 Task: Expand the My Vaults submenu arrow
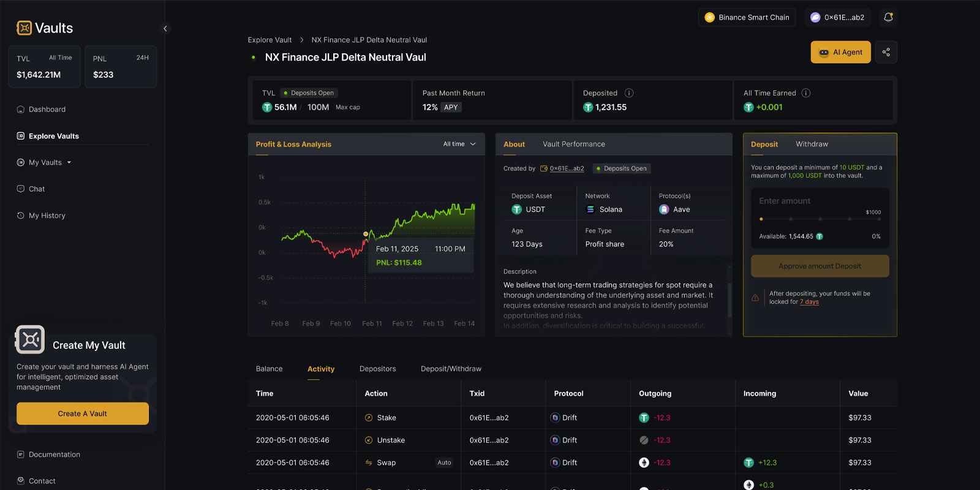point(69,163)
